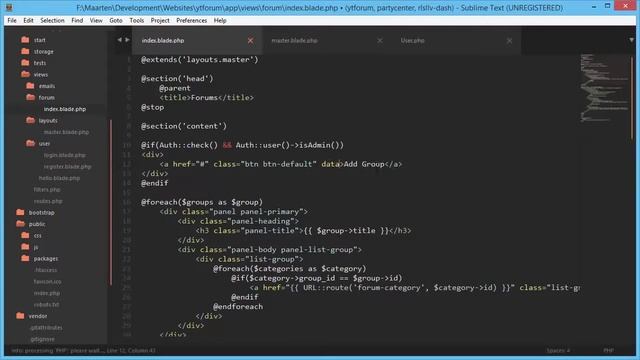Click the js folder icon
640x360 pixels.
click(x=25, y=247)
